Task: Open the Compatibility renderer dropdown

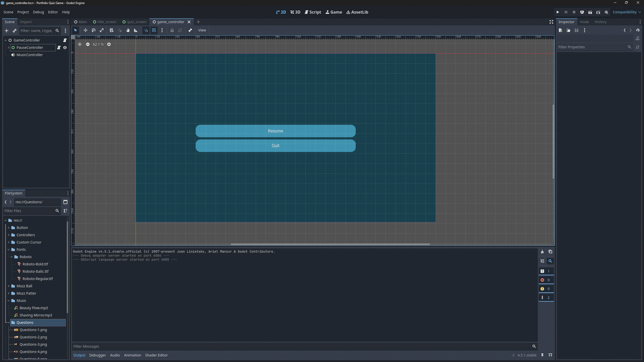Action: [626, 12]
